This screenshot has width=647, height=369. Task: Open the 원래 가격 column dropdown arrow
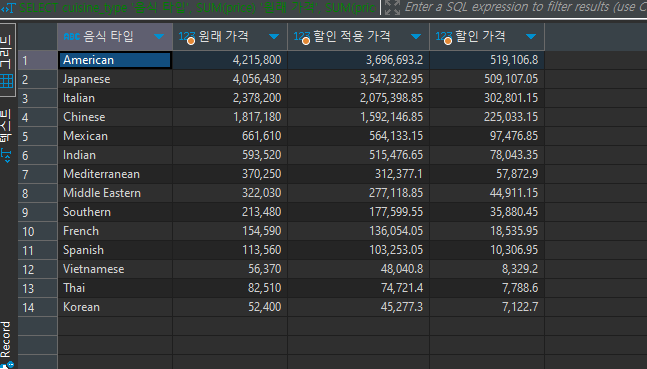pyautogui.click(x=274, y=37)
